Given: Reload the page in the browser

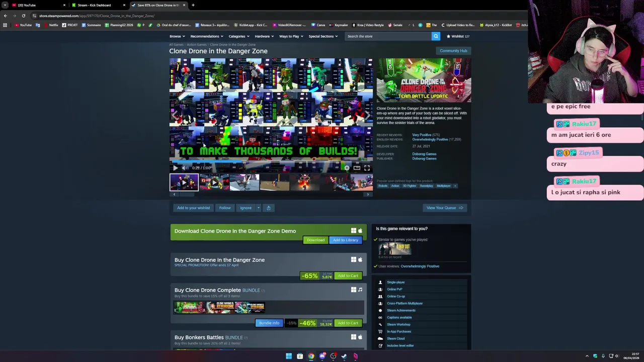Looking at the screenshot, I should (x=23, y=16).
